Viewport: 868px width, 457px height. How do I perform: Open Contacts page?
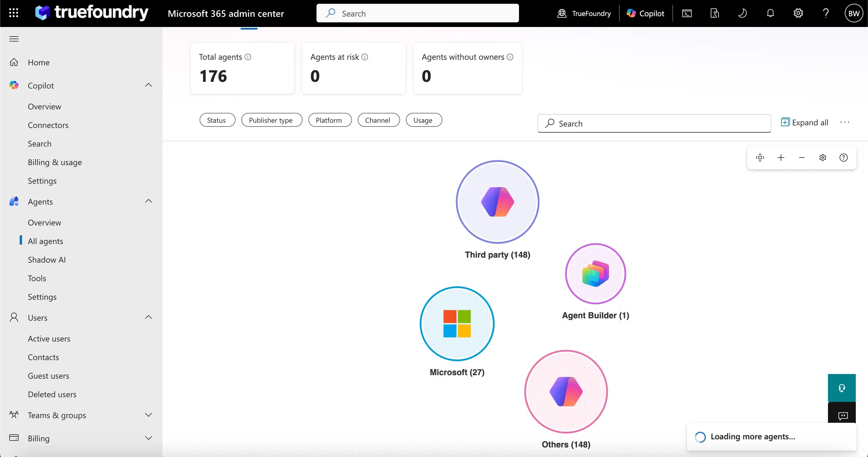[44, 357]
